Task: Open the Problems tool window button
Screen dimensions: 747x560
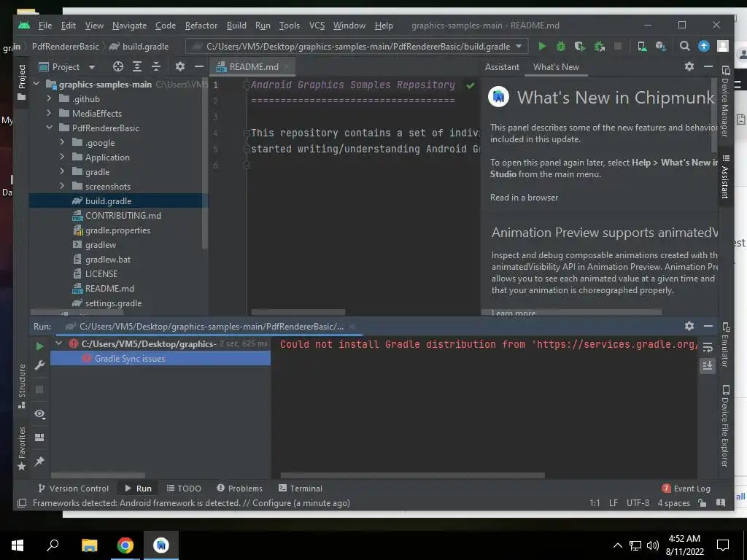Action: 239,489
